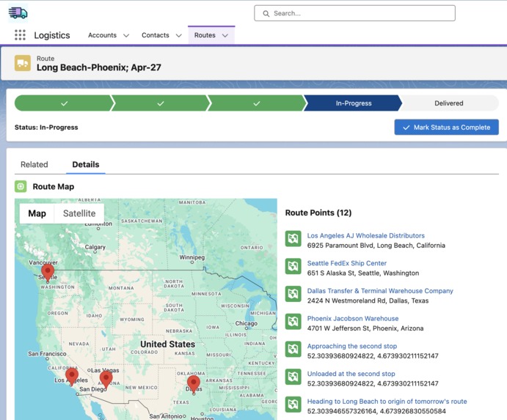
Task: Click the Logistics truck app logo
Action: 18,13
